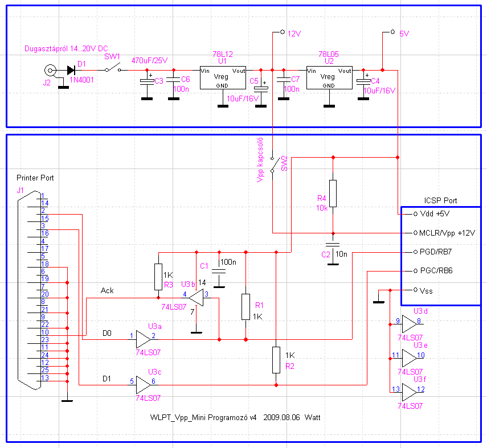This screenshot has height=448, width=487.
Task: Select the C3 electrolytic capacitor symbol
Action: click(147, 81)
